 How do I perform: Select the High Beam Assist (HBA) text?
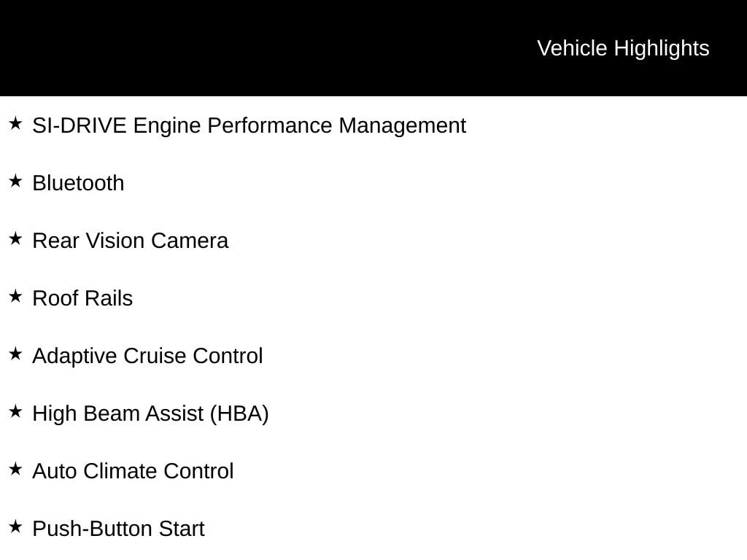tap(150, 413)
